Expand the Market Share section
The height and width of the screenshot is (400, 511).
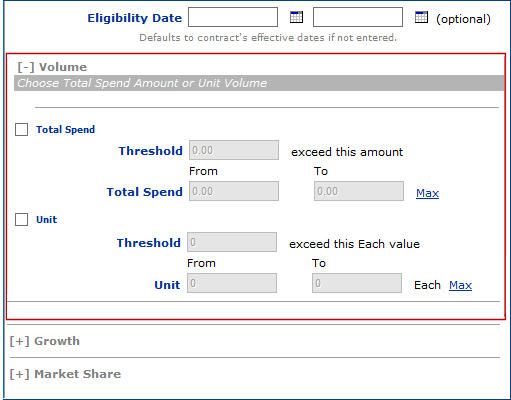[x=19, y=374]
